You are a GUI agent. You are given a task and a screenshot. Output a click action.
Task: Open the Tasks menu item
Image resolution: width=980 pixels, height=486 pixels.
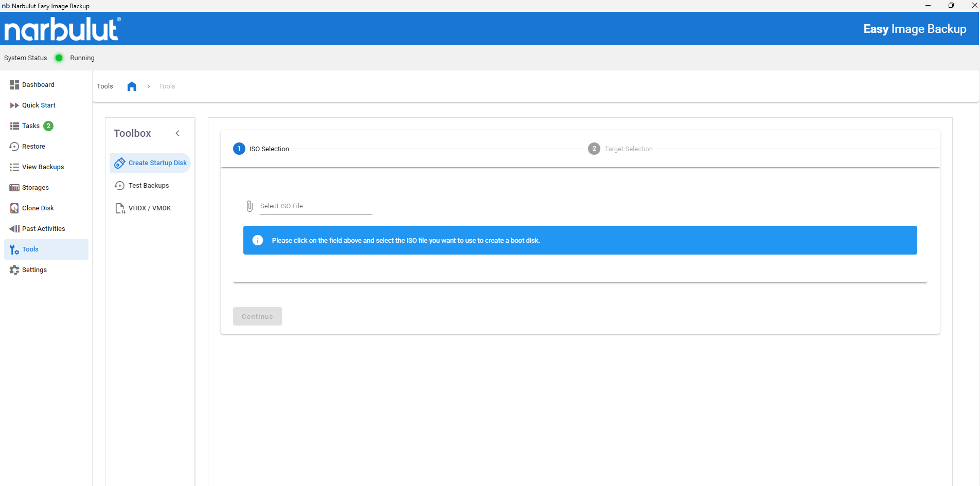tap(31, 126)
